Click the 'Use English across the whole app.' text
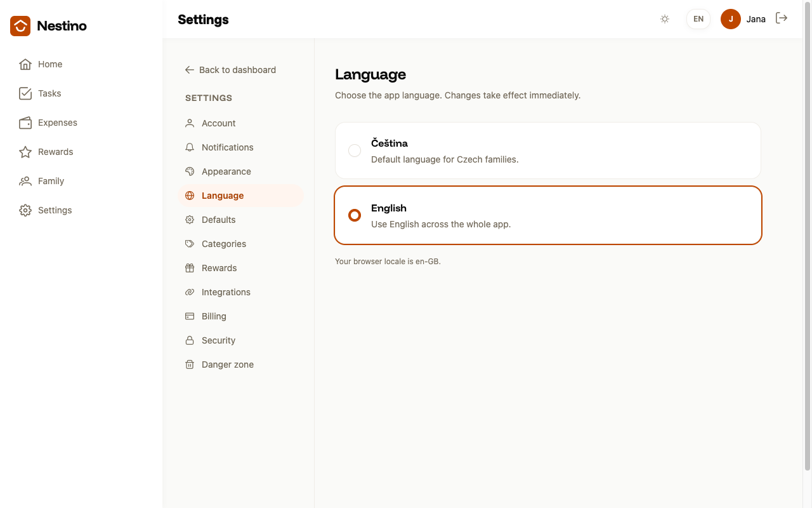The width and height of the screenshot is (812, 508). point(441,224)
